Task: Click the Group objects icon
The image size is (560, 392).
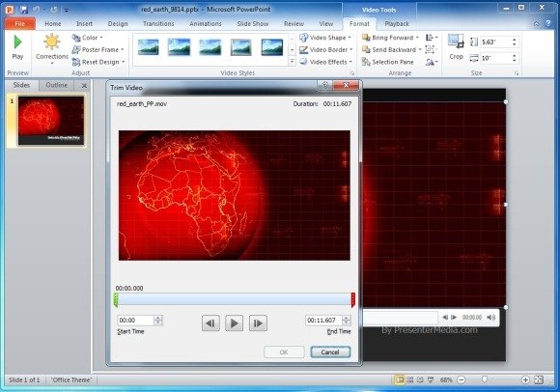Action: [431, 49]
